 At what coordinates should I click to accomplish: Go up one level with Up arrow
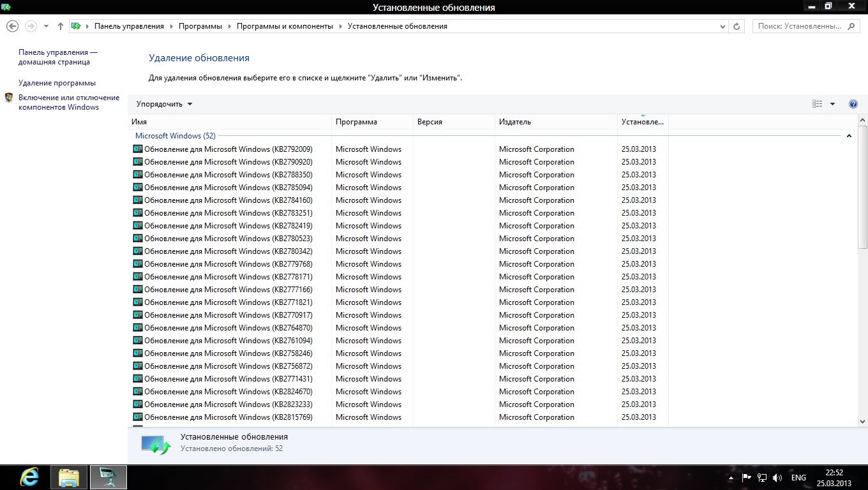coord(61,26)
